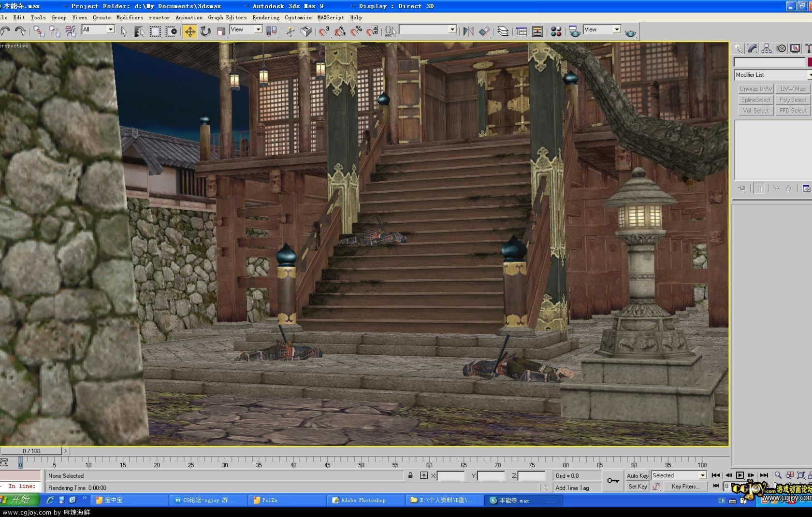Open the Key Filters dialog
This screenshot has width=812, height=517.
pos(685,487)
